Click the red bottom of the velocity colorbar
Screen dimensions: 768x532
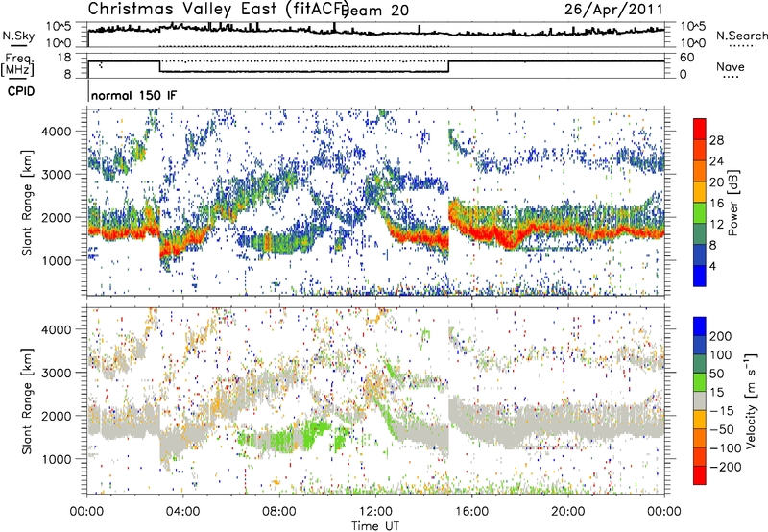[700, 475]
